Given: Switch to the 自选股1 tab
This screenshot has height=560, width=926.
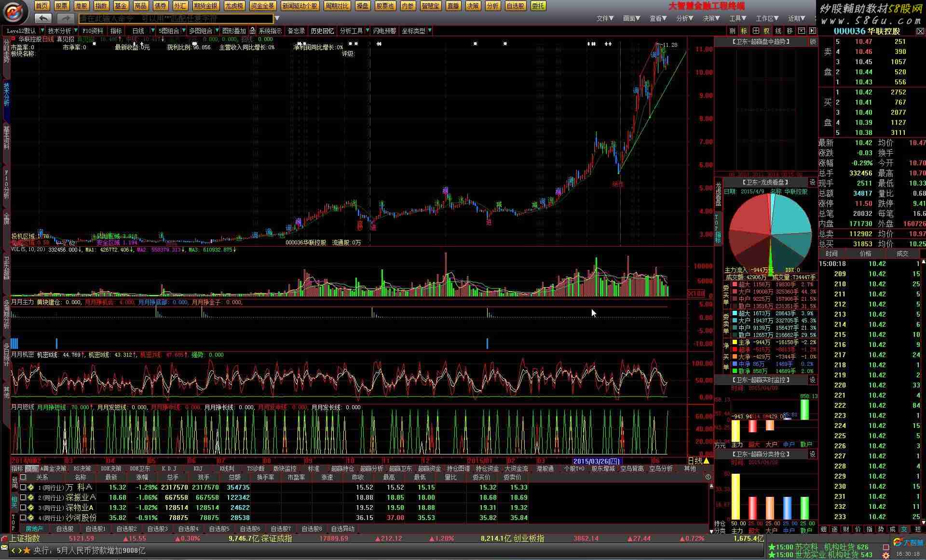Looking at the screenshot, I should tap(95, 529).
